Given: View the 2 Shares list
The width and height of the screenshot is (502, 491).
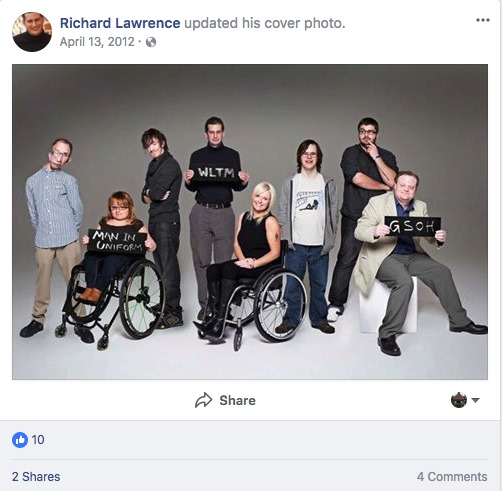Looking at the screenshot, I should point(36,477).
